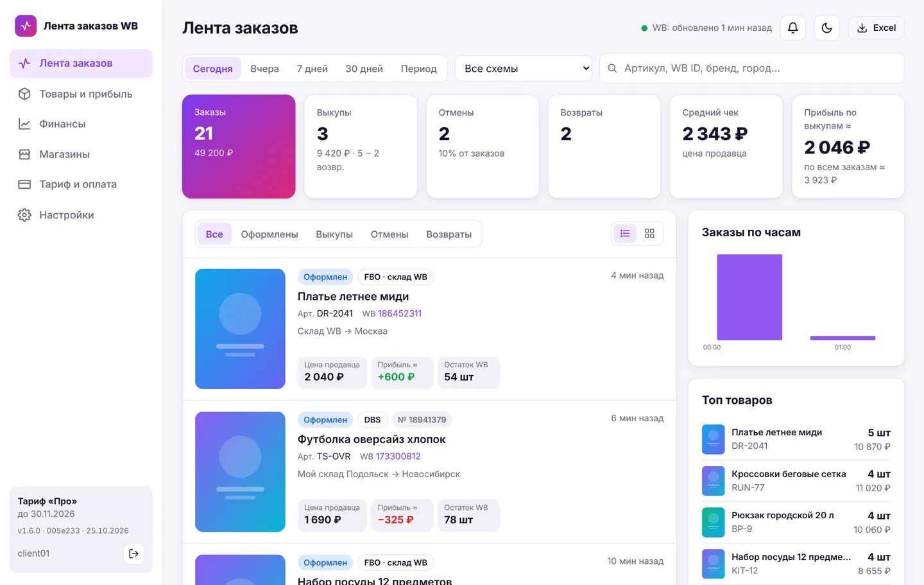The height and width of the screenshot is (585, 924).
Task: Click the app logo icon beside Лента заказов WB
Action: [26, 26]
